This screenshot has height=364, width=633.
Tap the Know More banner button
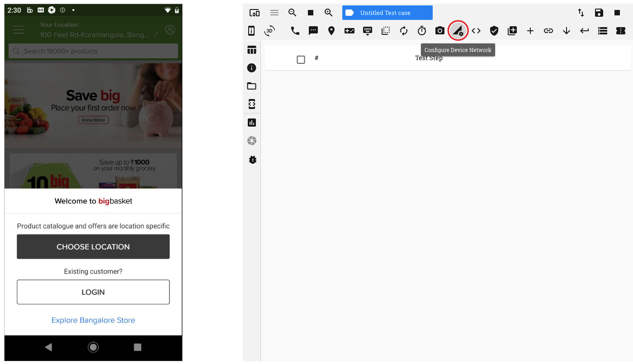tap(93, 120)
